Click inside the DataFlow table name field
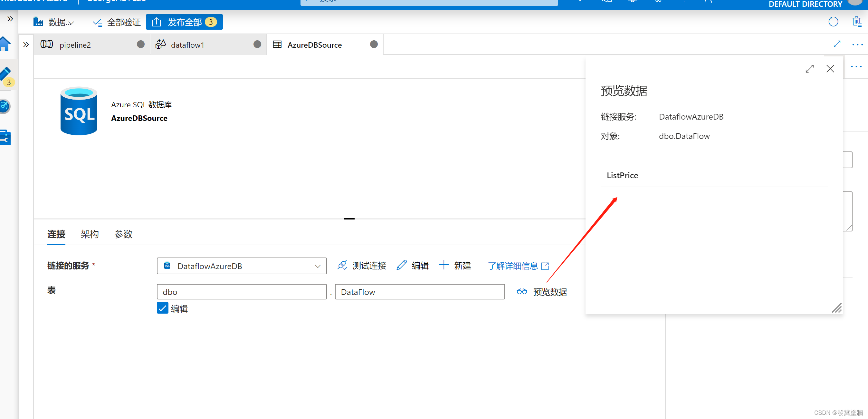This screenshot has height=419, width=868. pyautogui.click(x=420, y=292)
